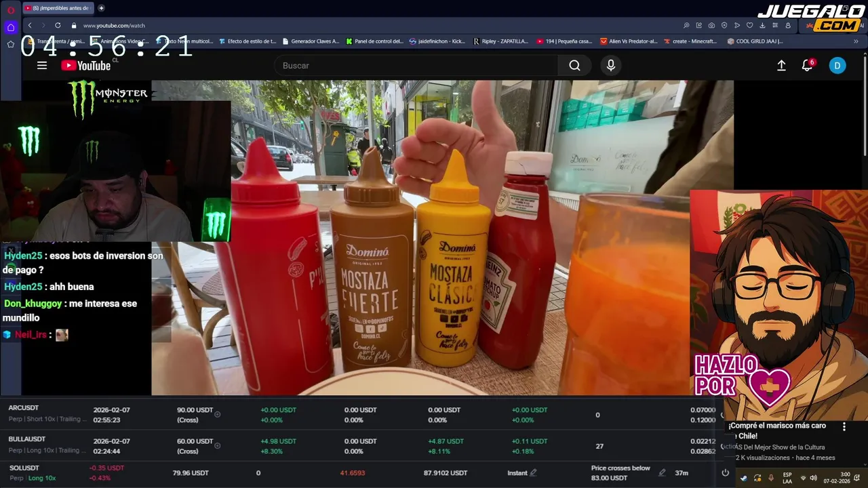Screen dimensions: 868x488
Task: Open the easy-setup sliders icon
Action: tap(775, 25)
